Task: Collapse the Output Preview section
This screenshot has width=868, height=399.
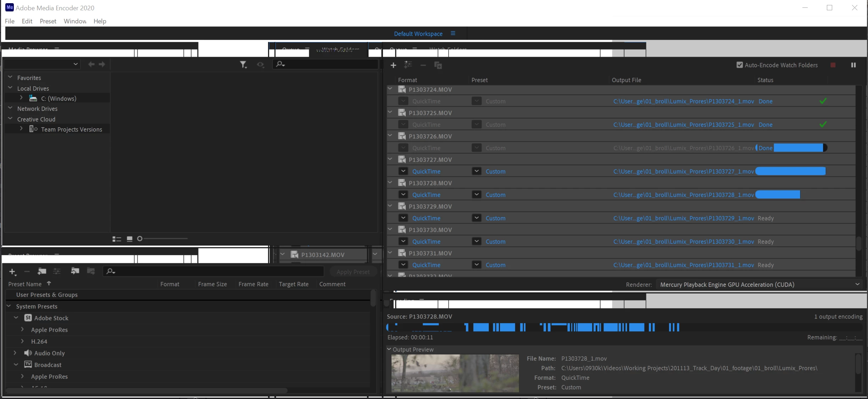Action: 389,349
